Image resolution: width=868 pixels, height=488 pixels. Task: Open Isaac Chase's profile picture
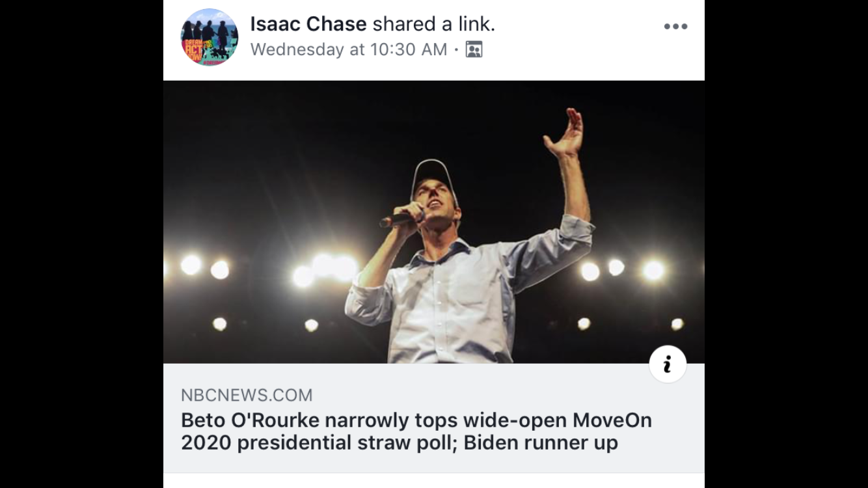209,37
